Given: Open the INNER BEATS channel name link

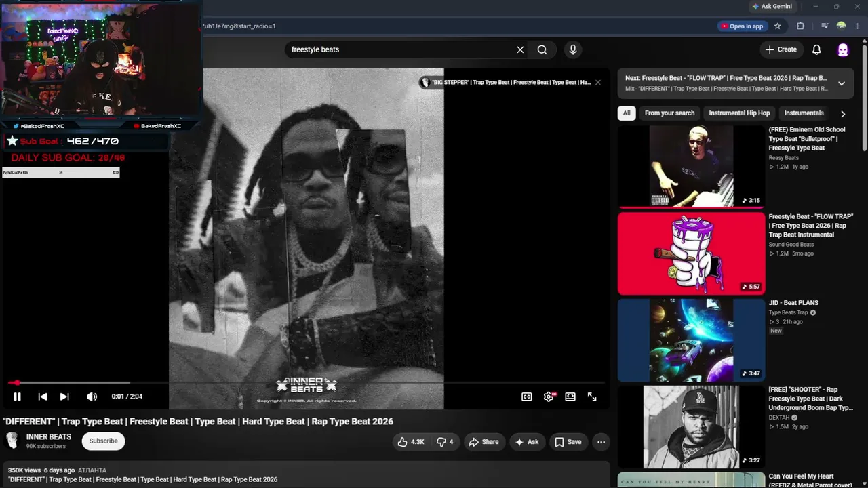Looking at the screenshot, I should pyautogui.click(x=49, y=437).
